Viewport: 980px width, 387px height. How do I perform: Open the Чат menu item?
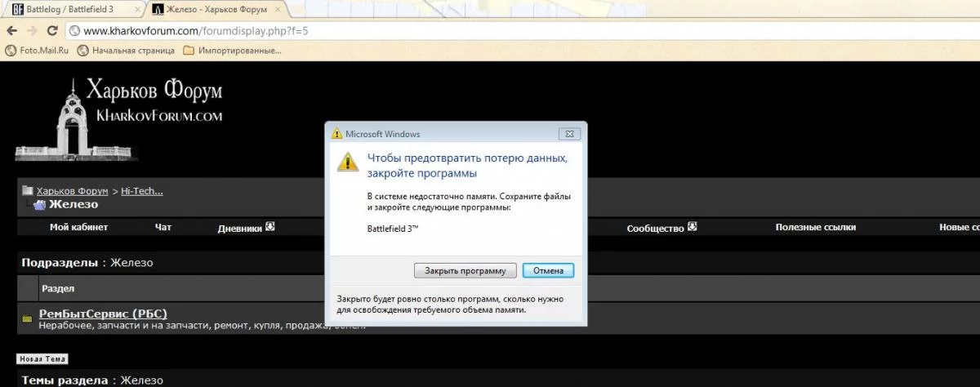(163, 228)
